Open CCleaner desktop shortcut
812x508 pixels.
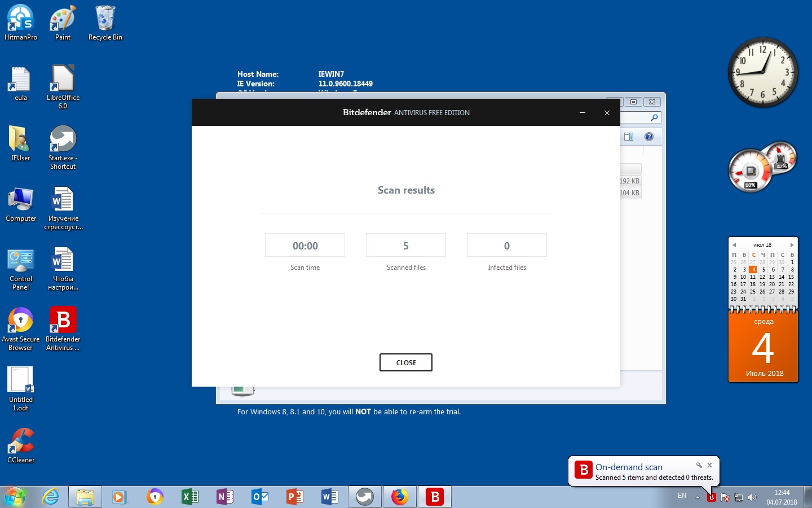tap(21, 446)
